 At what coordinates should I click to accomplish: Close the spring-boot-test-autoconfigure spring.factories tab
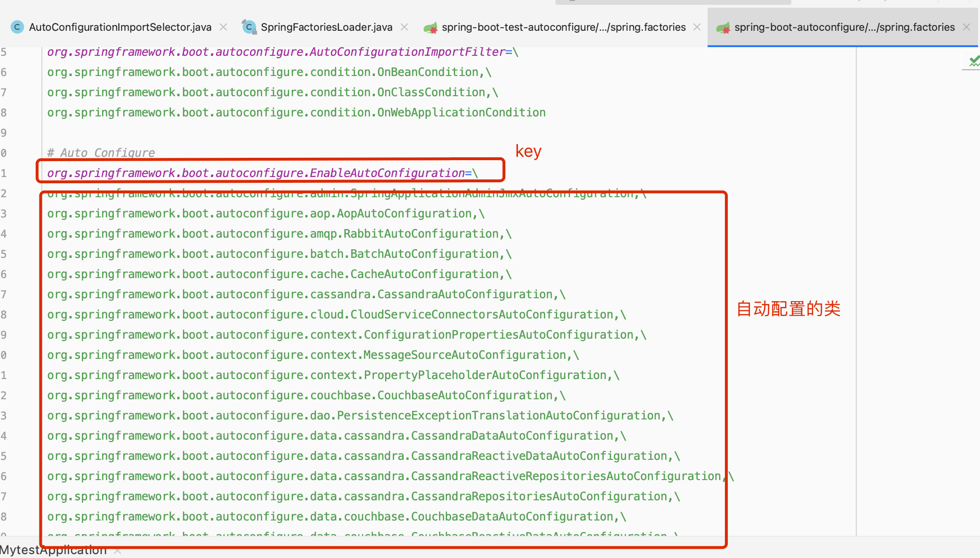[x=697, y=27]
